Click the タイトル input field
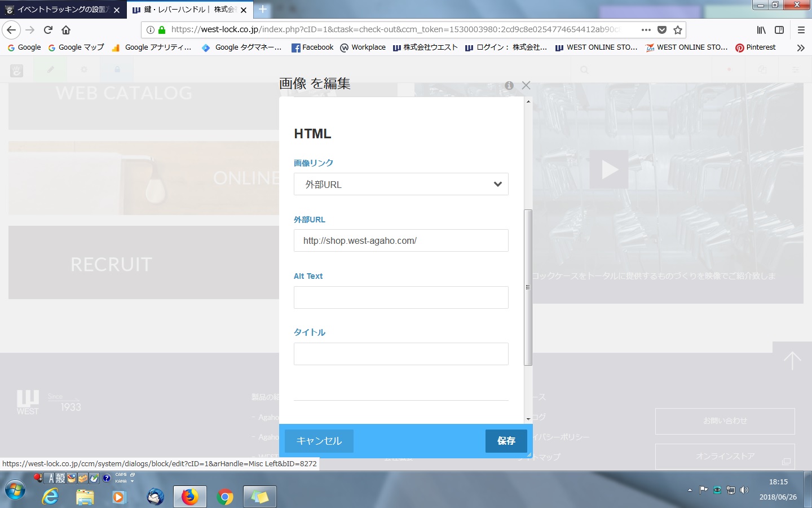 401,354
